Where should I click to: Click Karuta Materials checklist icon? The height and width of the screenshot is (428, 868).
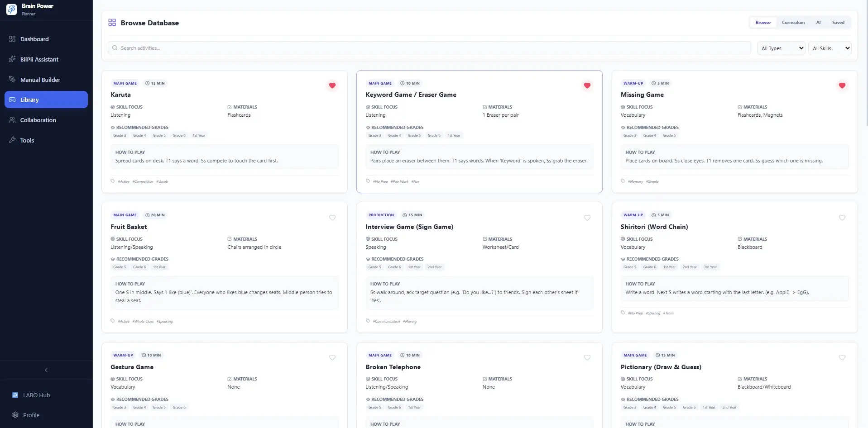point(230,107)
